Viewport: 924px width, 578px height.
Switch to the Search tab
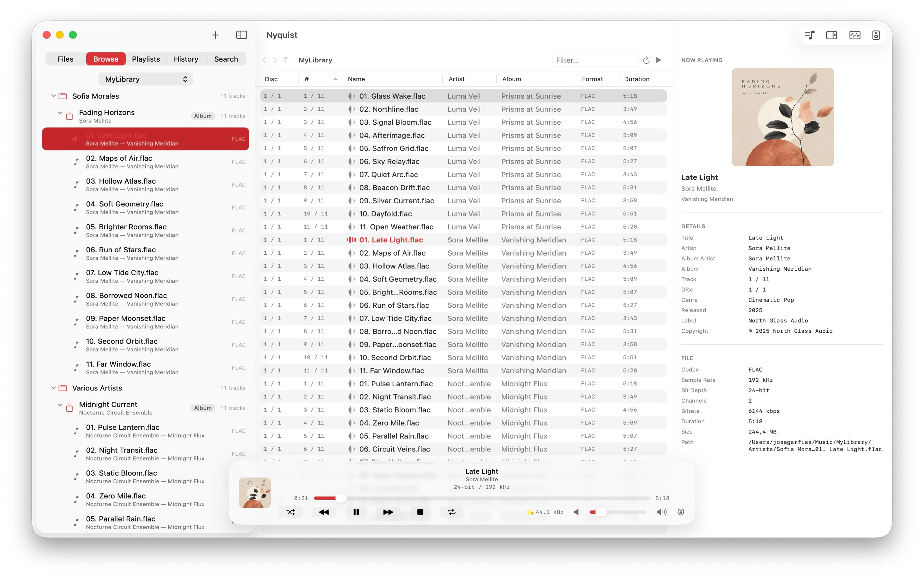(226, 59)
